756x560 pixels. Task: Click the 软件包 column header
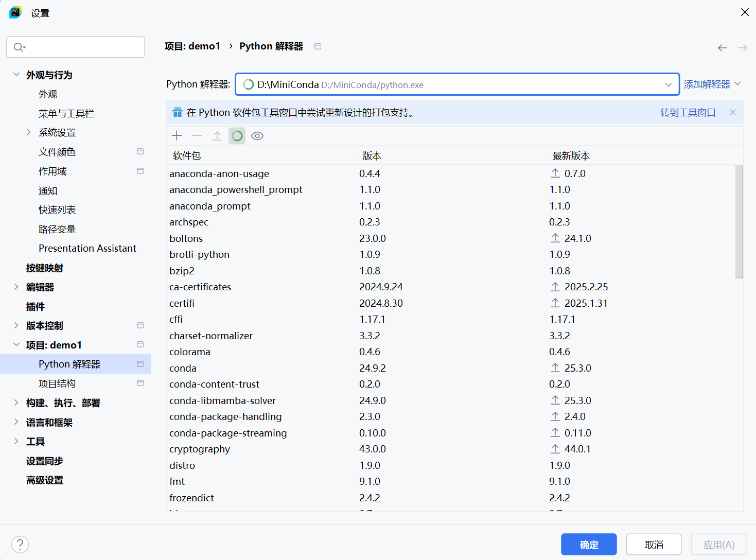click(261, 155)
